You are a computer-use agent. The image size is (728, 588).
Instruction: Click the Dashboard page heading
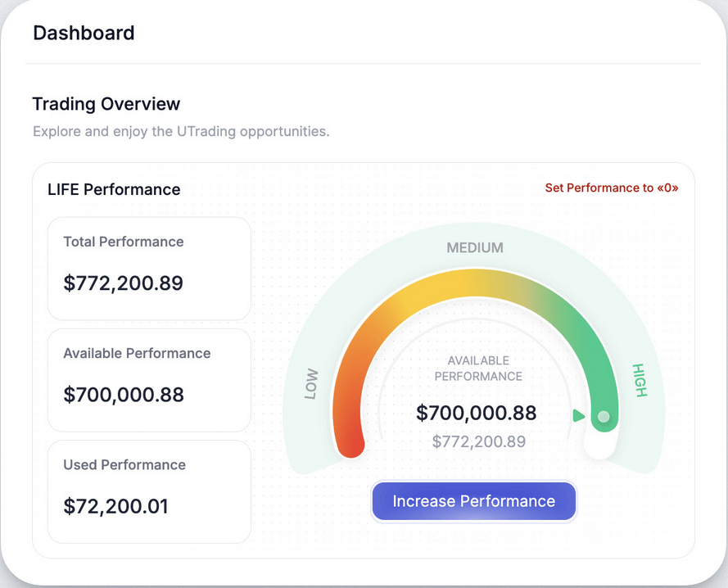84,33
